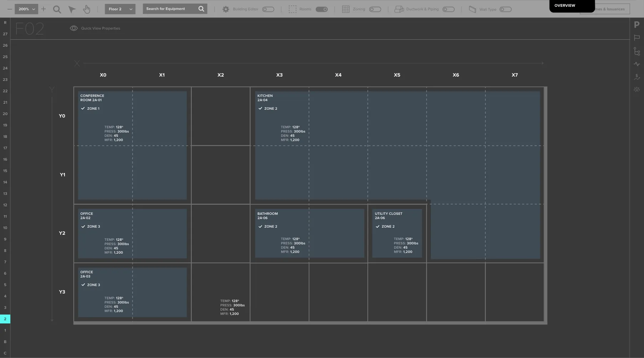Image resolution: width=644 pixels, height=358 pixels.
Task: Uncheck Zone 2 in Kitchen 2A-04
Action: [260, 108]
